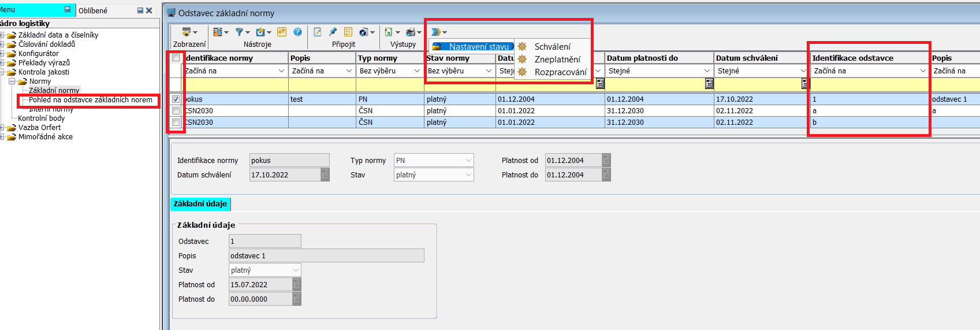Uncheck the checkbox for the pokus row

(x=176, y=99)
